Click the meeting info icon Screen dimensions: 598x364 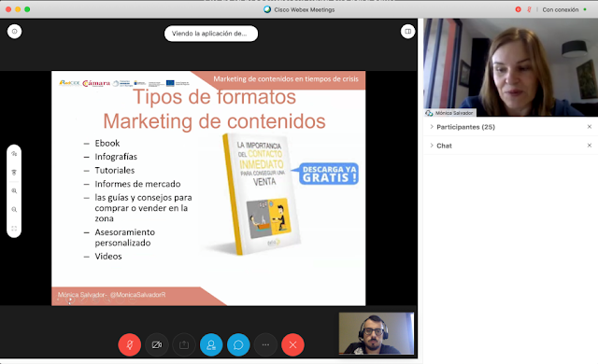coord(15,31)
